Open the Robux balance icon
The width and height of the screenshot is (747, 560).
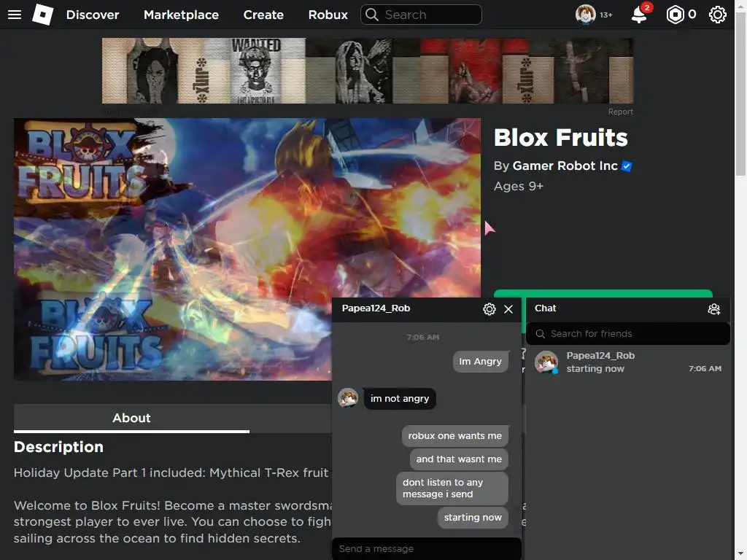[x=675, y=15]
